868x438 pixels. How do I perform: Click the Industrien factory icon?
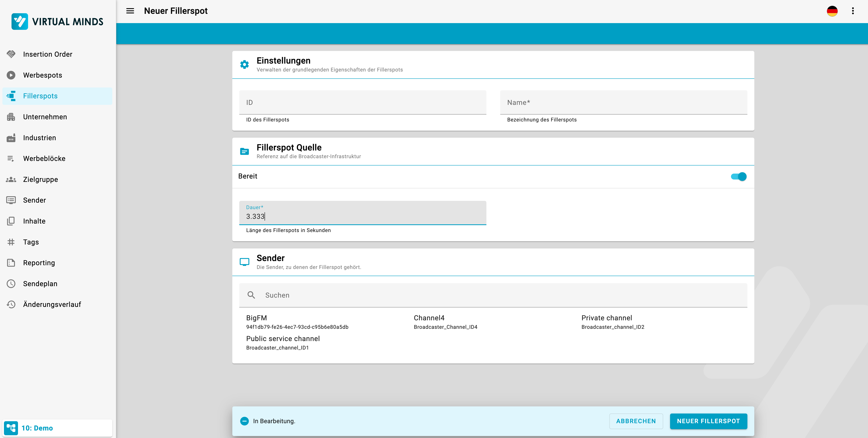click(11, 138)
